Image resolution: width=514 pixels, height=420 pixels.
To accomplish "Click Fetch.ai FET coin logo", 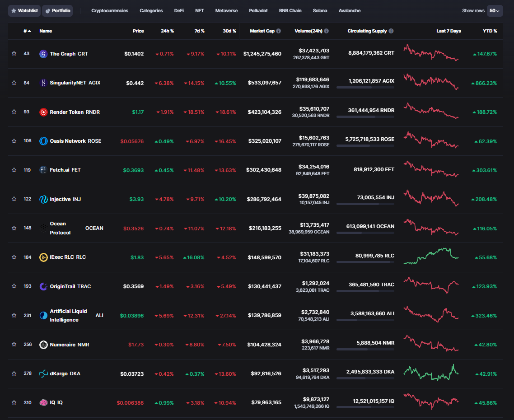I will pyautogui.click(x=43, y=170).
